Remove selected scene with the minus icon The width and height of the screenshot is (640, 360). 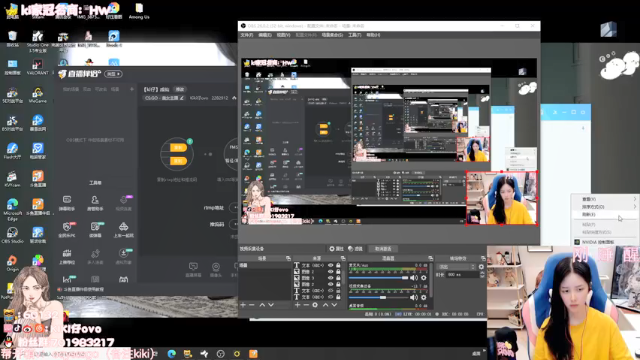click(251, 305)
